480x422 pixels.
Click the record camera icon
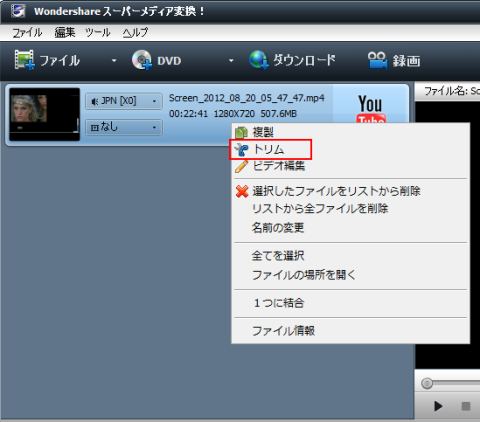click(x=377, y=60)
